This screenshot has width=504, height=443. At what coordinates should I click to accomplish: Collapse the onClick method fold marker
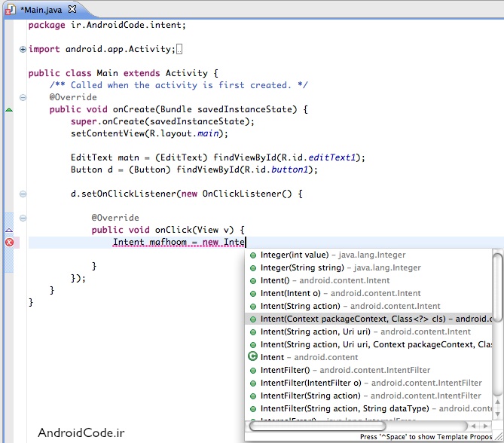(23, 218)
